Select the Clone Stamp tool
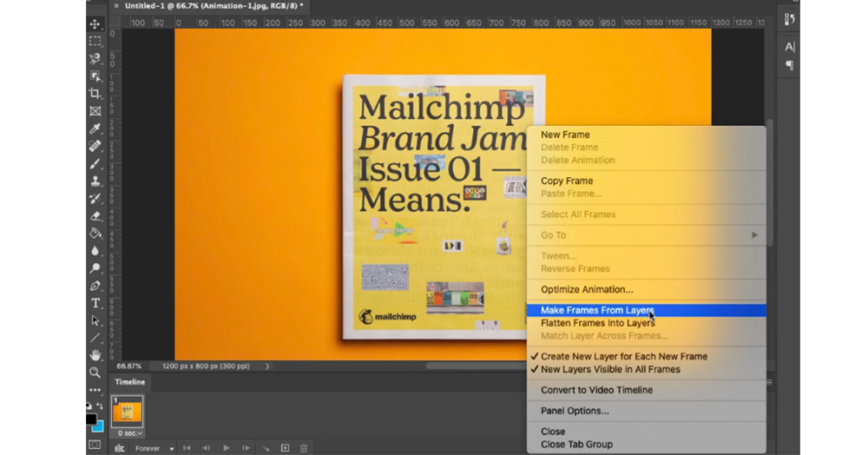 (95, 181)
